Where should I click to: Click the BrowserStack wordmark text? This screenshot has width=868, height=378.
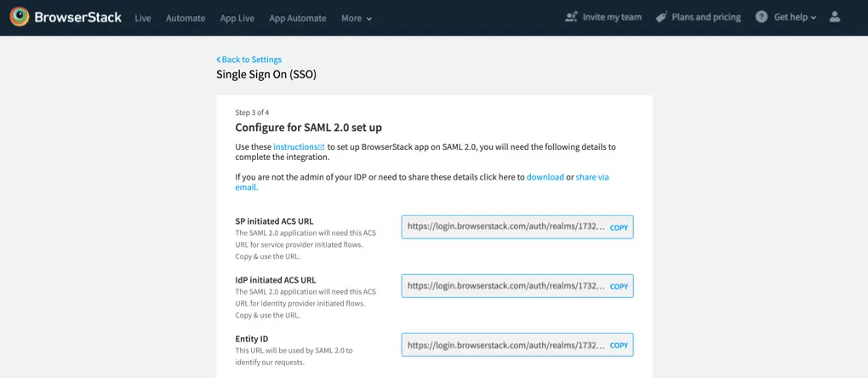pos(78,17)
